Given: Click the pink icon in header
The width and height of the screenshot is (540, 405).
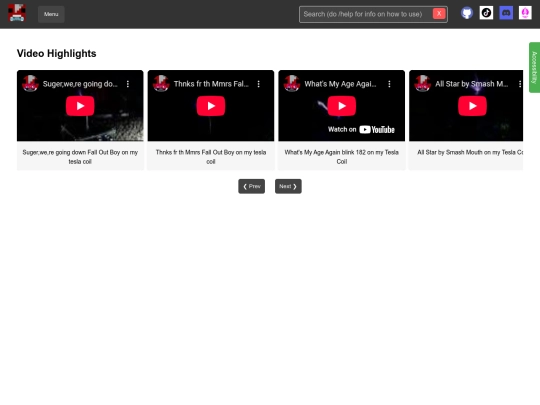Looking at the screenshot, I should pyautogui.click(x=525, y=13).
